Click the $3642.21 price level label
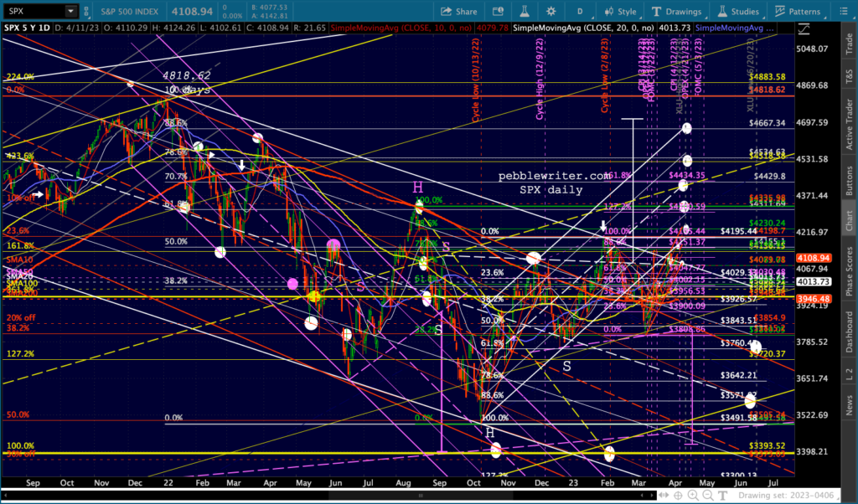858x504 pixels. coord(738,375)
